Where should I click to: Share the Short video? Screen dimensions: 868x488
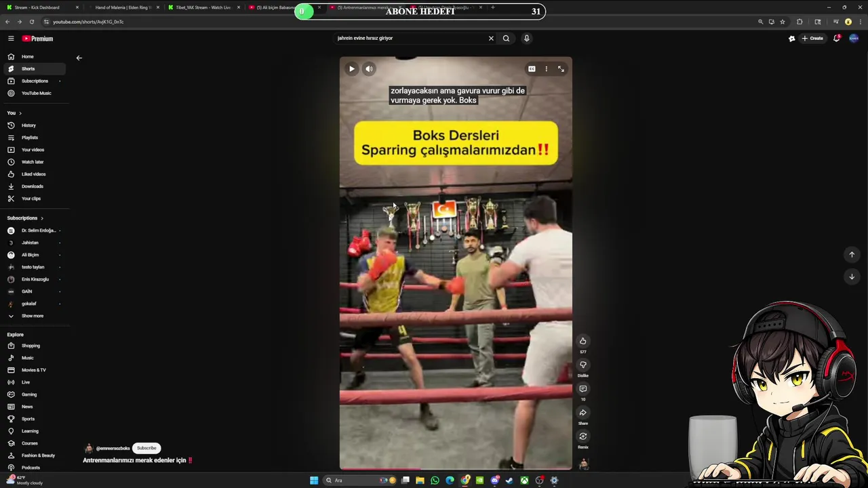coord(583,413)
